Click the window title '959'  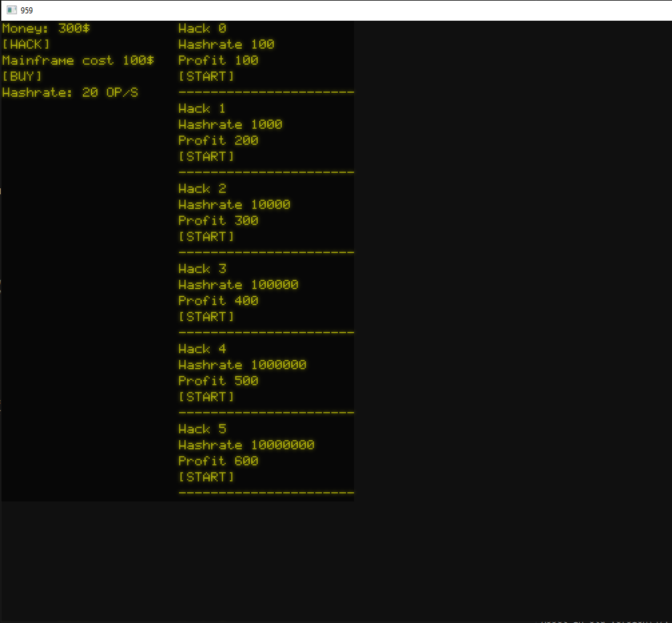pos(27,10)
